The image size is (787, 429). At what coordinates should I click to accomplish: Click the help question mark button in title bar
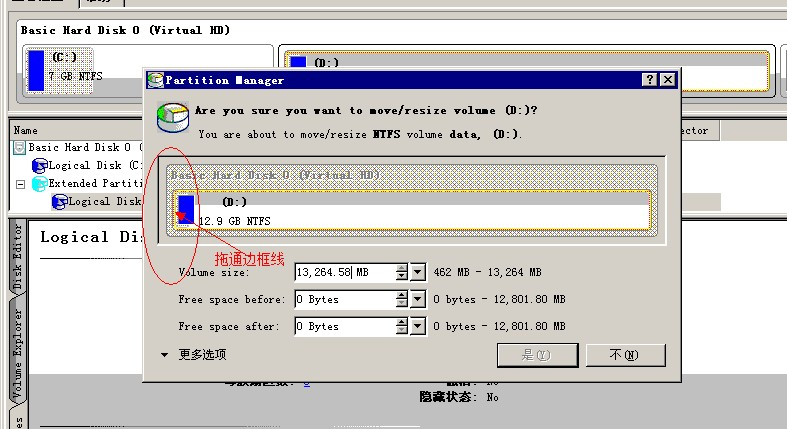click(x=649, y=80)
